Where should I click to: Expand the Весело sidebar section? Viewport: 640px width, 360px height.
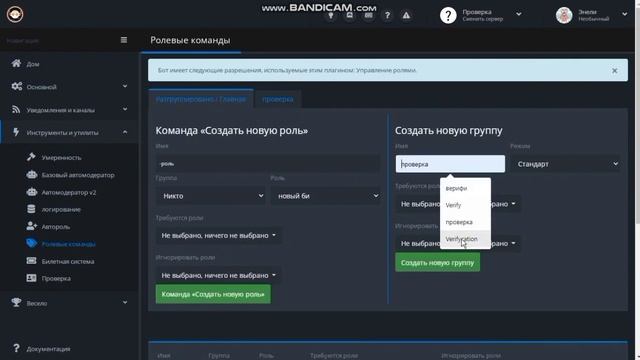point(69,303)
